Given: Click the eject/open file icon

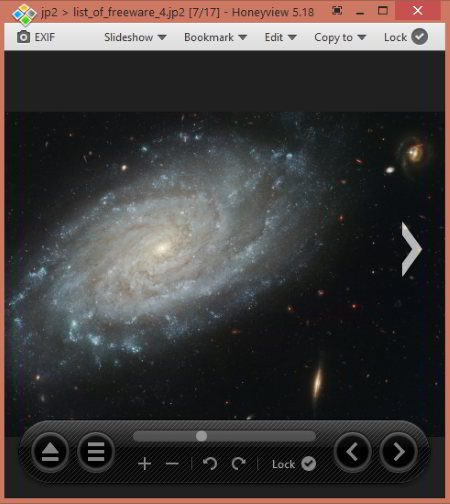Looking at the screenshot, I should pyautogui.click(x=50, y=452).
